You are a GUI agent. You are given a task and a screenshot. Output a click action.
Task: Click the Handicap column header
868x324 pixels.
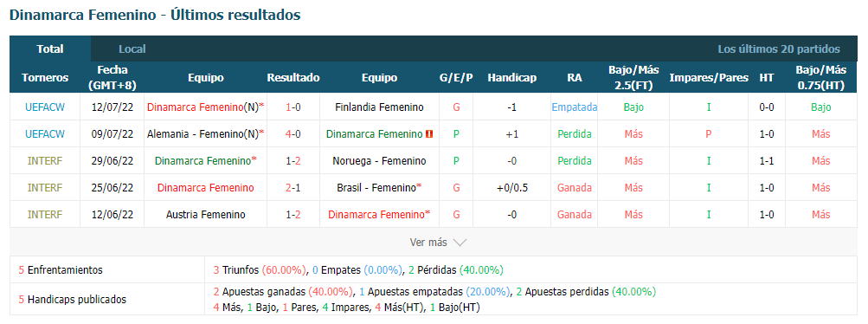coord(512,78)
